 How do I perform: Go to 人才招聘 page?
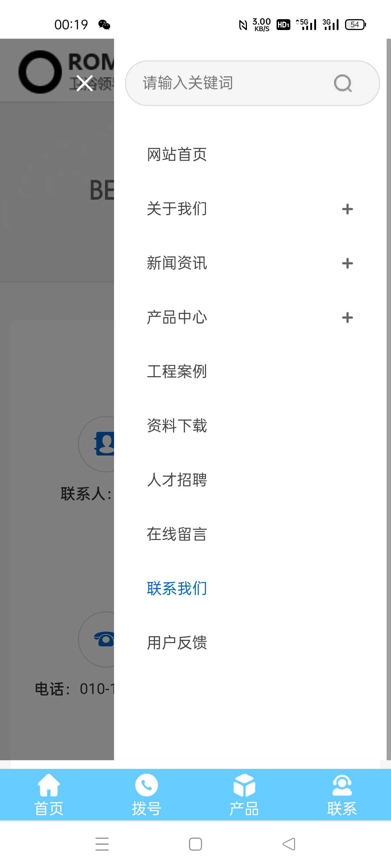click(177, 480)
